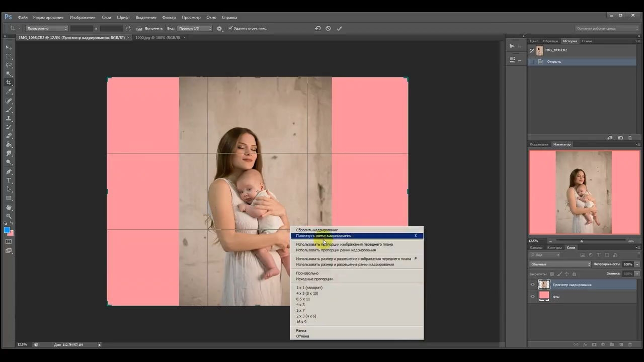Open the Opacity slider dropdown arrow

637,264
